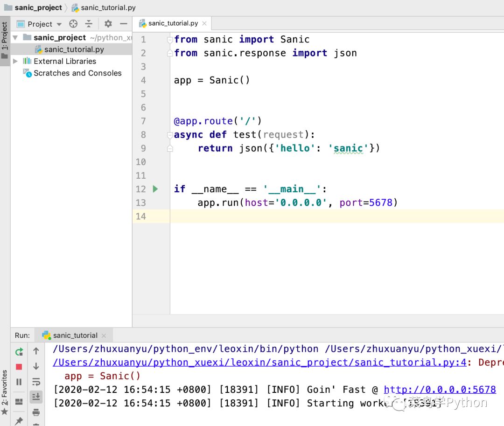
Task: Activate Scroll from Source crosshair icon
Action: (x=73, y=24)
